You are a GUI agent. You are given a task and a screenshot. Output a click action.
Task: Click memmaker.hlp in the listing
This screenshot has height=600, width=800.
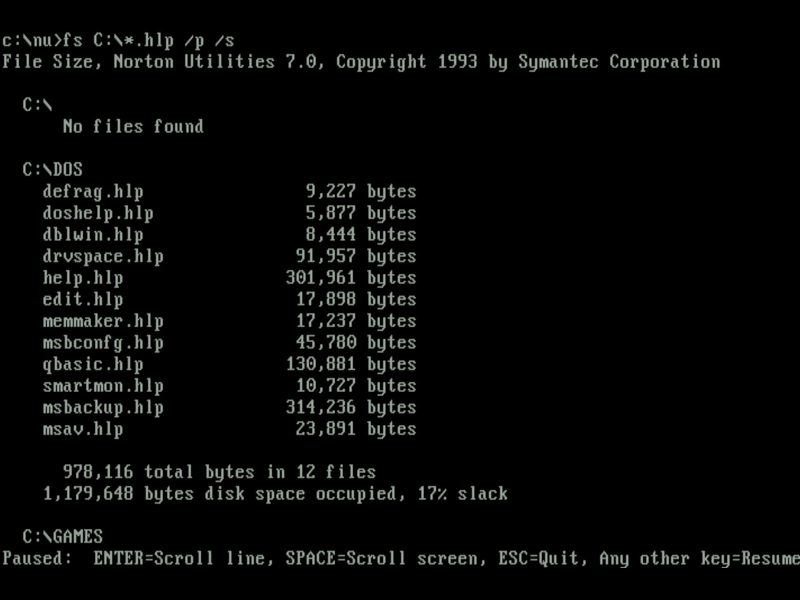pyautogui.click(x=103, y=321)
